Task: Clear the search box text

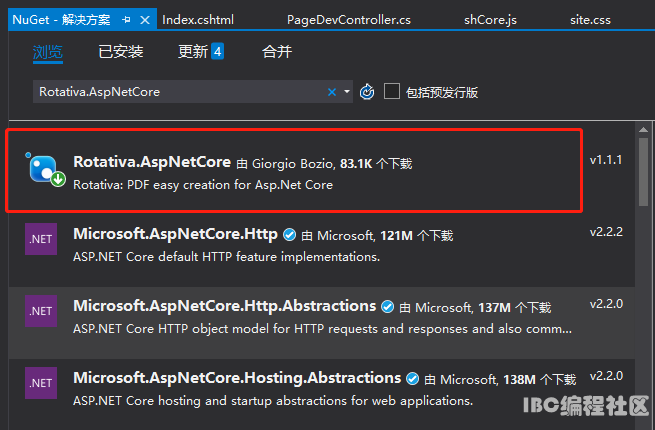Action: coord(332,92)
